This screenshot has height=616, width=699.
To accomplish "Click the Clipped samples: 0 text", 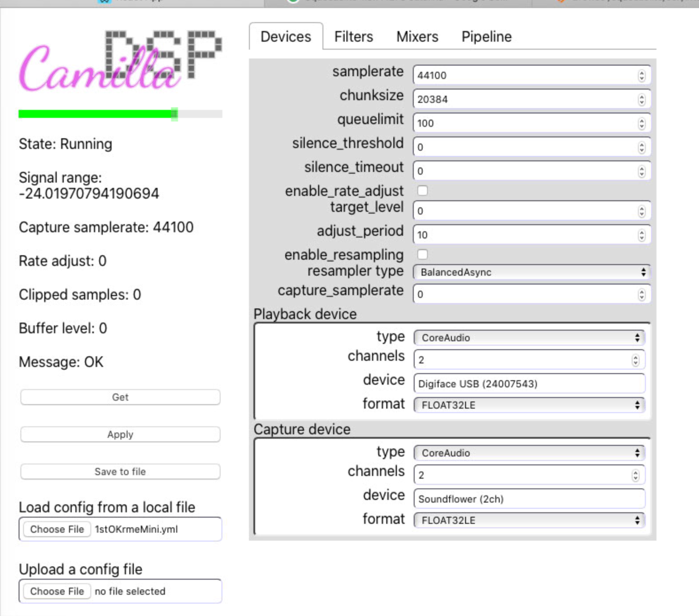I will click(80, 295).
